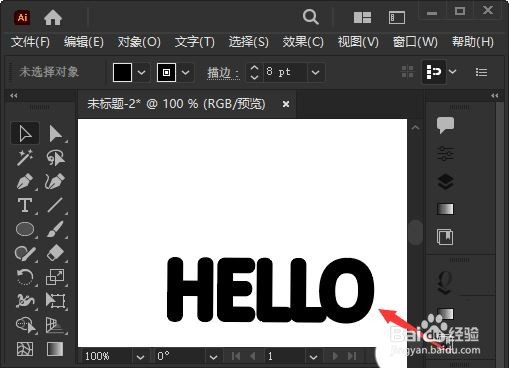Viewport: 509px width, 368px height.
Task: Adjust the stroke weight stepper arrows
Action: coord(254,72)
